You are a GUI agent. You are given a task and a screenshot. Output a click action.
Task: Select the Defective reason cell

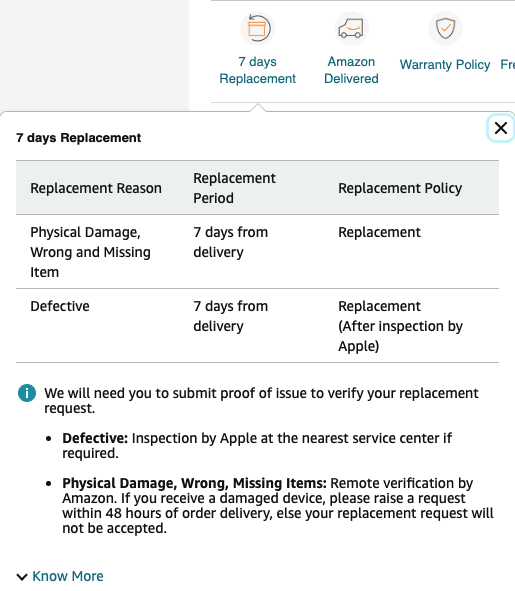click(60, 306)
